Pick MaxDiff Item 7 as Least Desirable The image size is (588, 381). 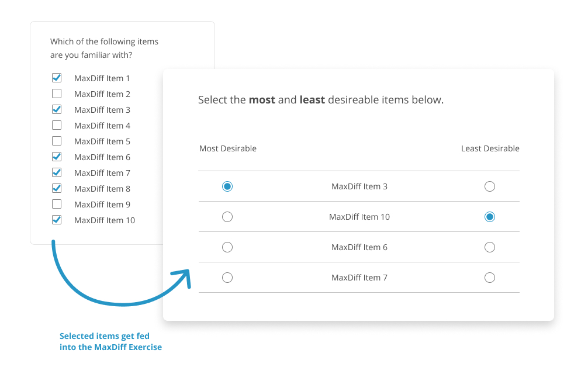(x=490, y=278)
